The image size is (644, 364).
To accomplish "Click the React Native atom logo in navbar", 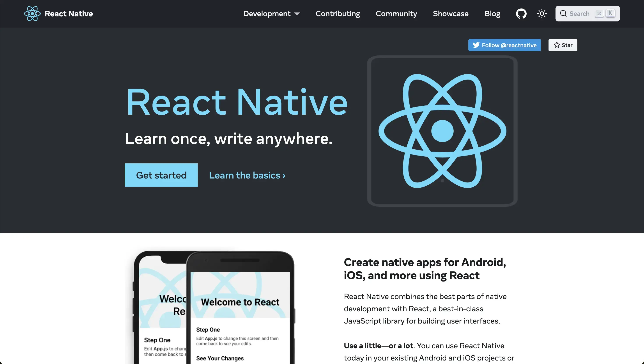I will (32, 14).
